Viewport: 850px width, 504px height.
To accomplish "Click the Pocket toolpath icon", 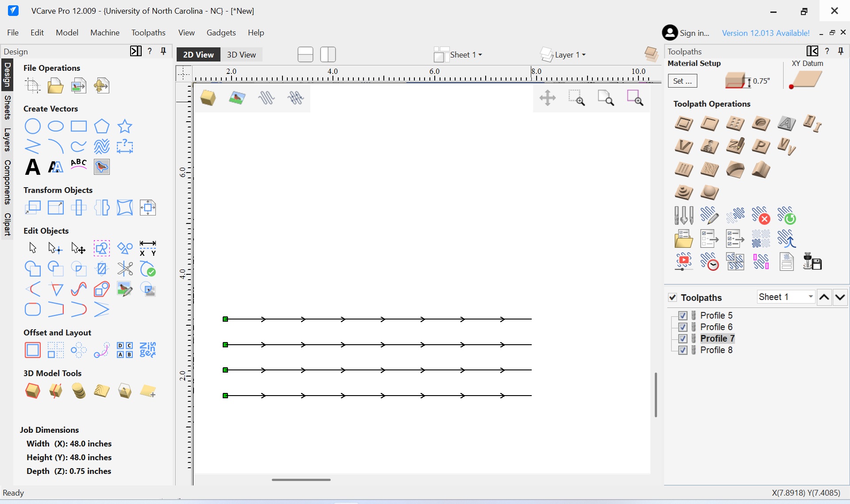I will pos(709,123).
